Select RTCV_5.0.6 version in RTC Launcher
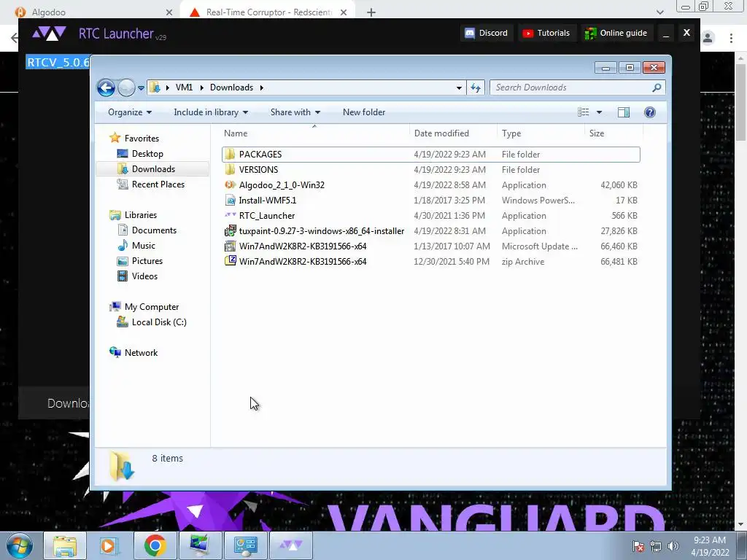 [x=58, y=63]
